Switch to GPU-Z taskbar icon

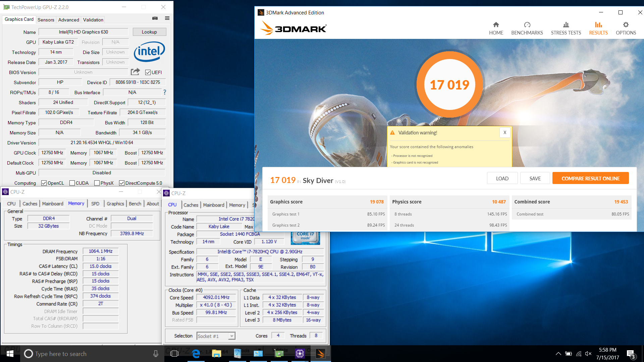click(x=279, y=354)
